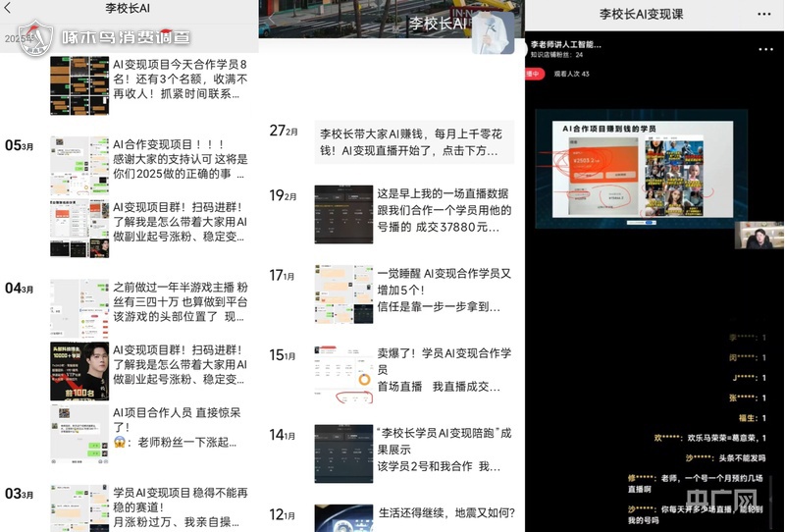
Task: Tap the 05 3月 date marker
Action: pos(19,146)
